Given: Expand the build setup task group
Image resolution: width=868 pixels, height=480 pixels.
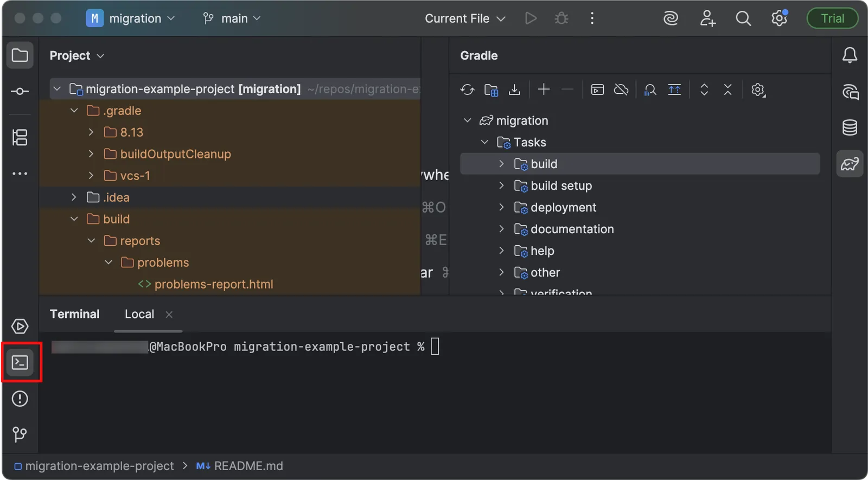Looking at the screenshot, I should (501, 185).
